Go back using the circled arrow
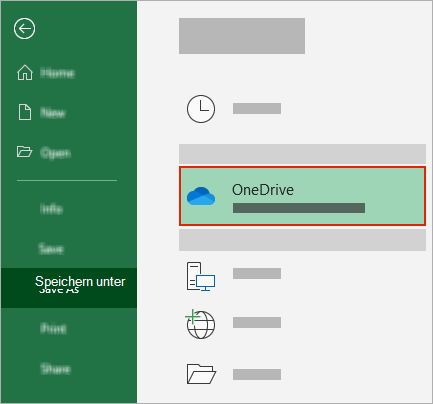Viewport: 433px width, 404px height. (x=25, y=29)
